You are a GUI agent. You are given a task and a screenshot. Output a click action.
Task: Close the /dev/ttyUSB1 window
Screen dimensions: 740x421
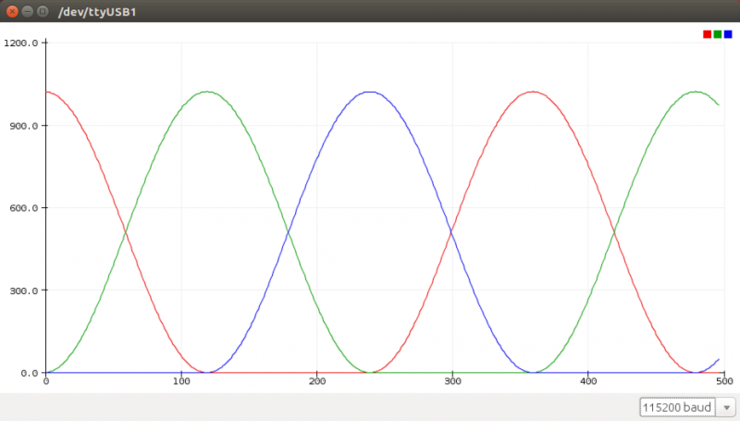click(12, 11)
